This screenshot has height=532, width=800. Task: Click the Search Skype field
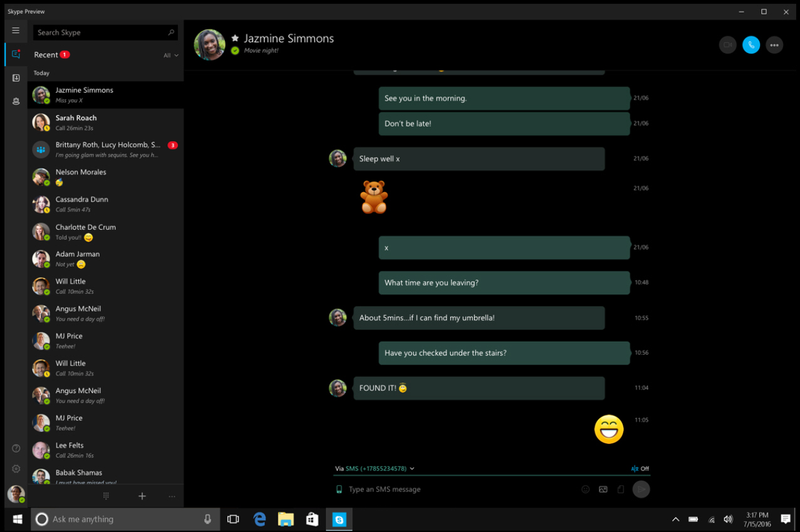tap(105, 32)
